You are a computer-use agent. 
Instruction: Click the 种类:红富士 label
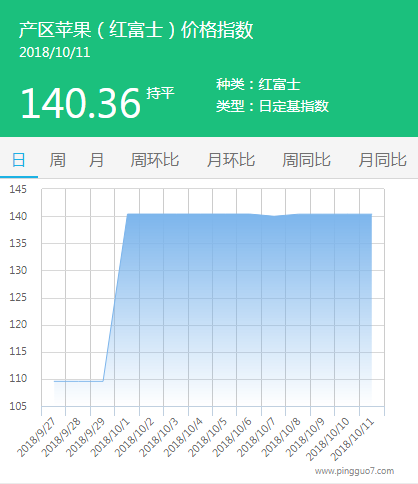coord(258,84)
